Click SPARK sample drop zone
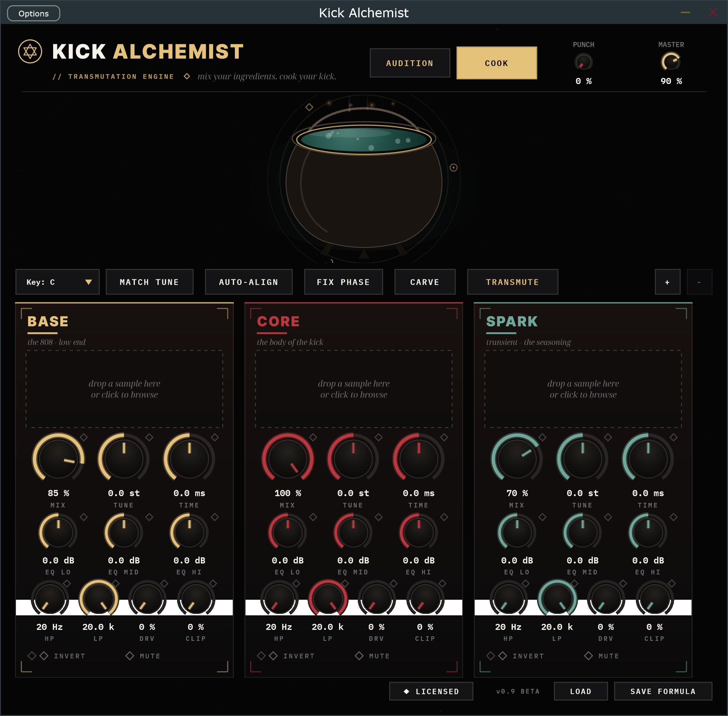728x716 pixels. point(583,389)
